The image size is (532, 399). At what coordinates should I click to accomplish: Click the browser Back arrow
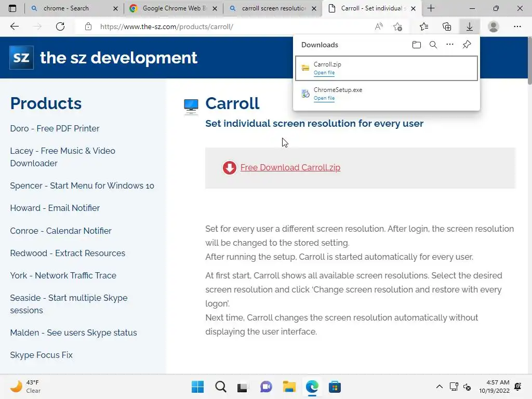[14, 26]
